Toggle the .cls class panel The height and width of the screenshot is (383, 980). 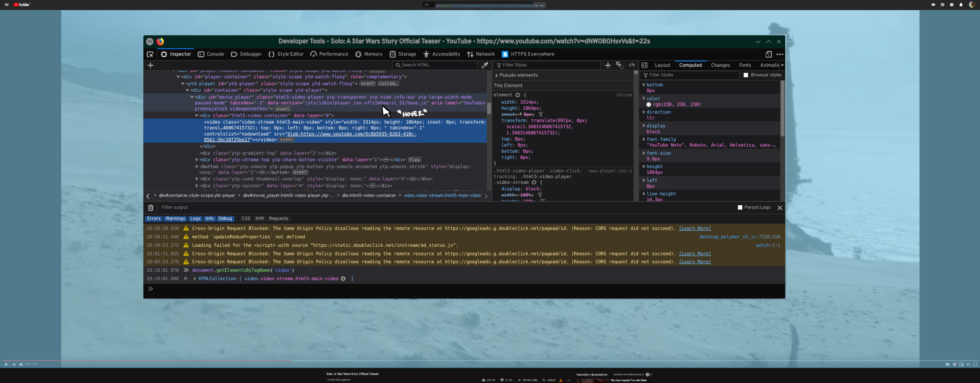pos(631,65)
